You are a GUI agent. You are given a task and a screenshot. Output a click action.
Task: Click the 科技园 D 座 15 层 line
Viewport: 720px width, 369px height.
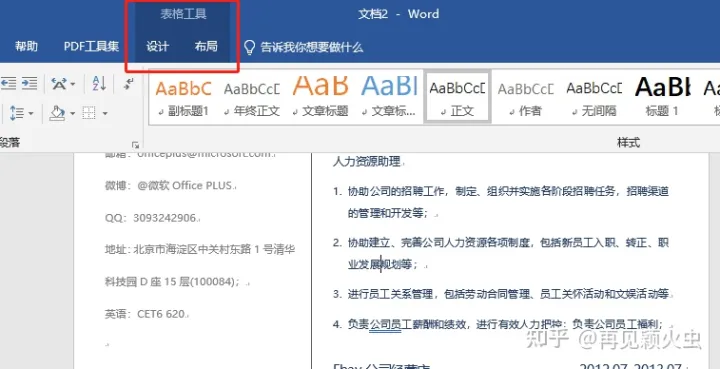(172, 282)
